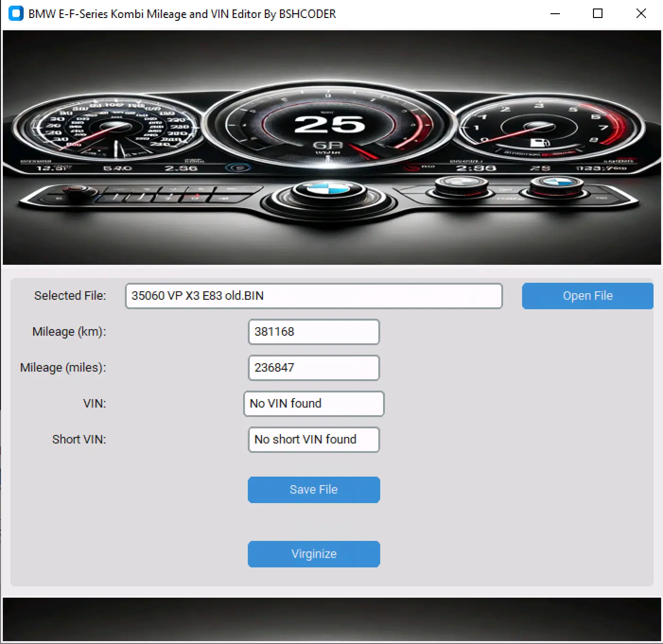
Task: Click the dark banner strip at bottom
Action: tap(331, 619)
